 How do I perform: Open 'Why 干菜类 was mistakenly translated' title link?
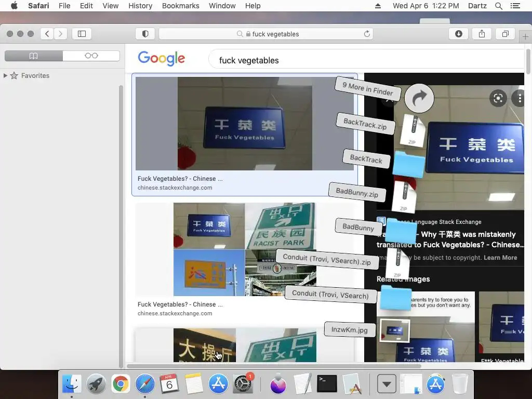tap(450, 240)
